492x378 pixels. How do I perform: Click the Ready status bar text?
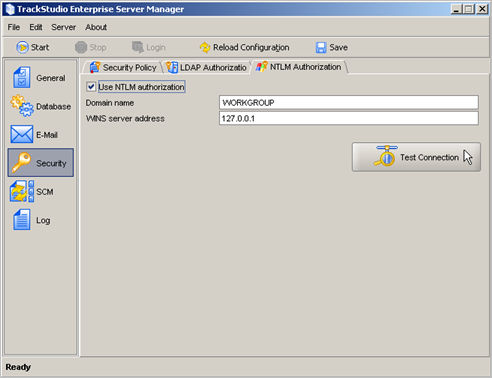point(18,367)
